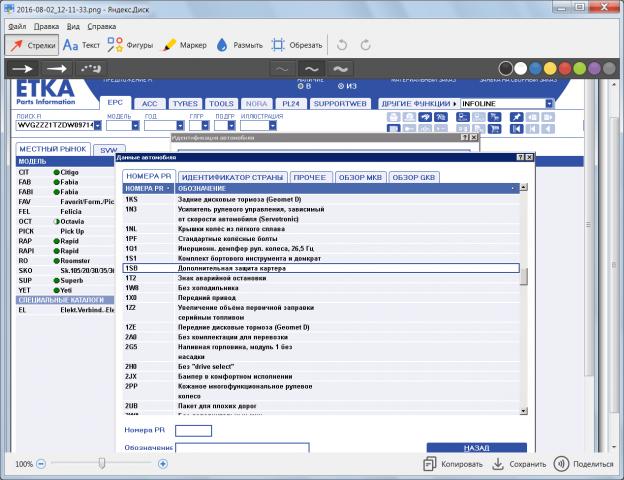The height and width of the screenshot is (480, 624).
Task: Choose the second tapered arrow style
Action: pyautogui.click(x=57, y=69)
